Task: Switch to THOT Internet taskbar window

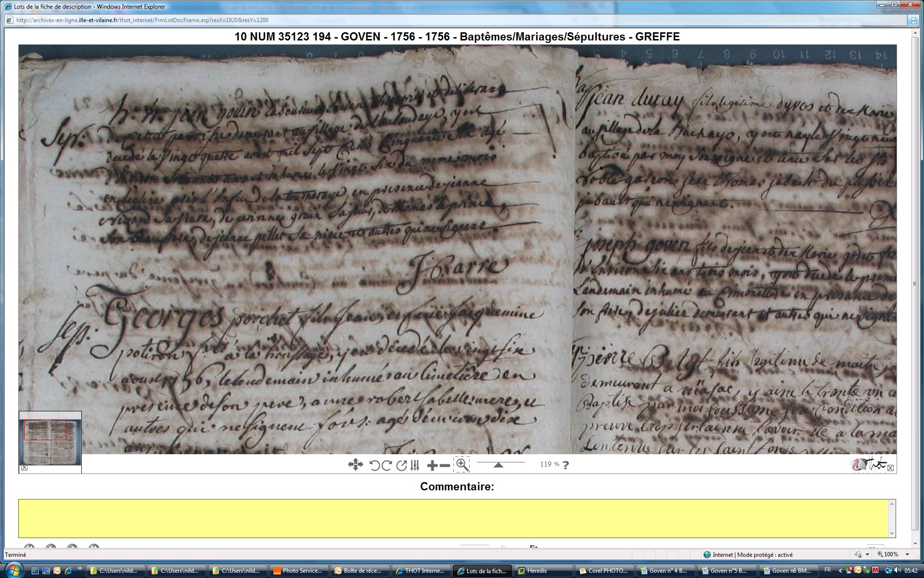Action: tap(421, 571)
